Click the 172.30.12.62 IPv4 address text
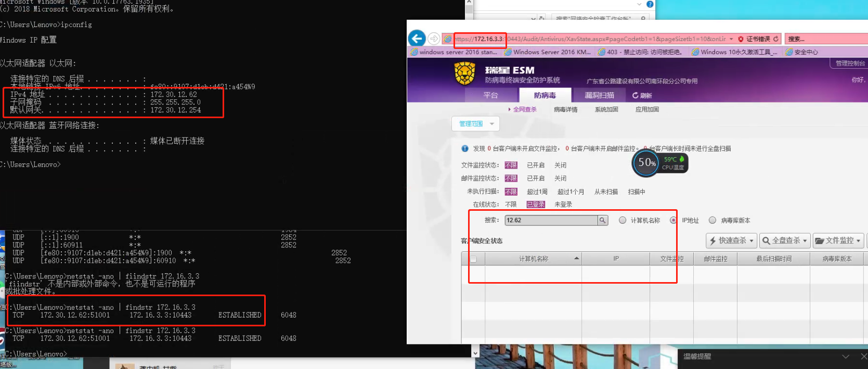The width and height of the screenshot is (868, 369). (x=174, y=95)
